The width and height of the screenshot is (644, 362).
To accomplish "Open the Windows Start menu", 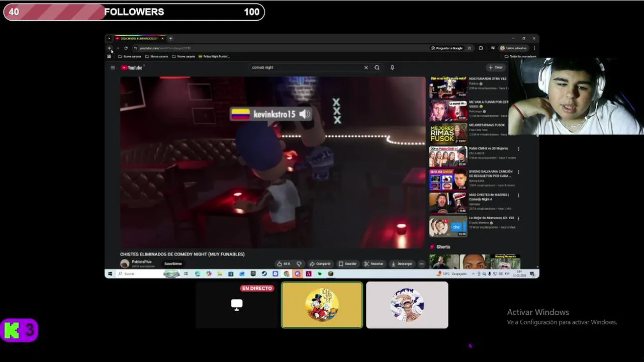I will point(109,274).
